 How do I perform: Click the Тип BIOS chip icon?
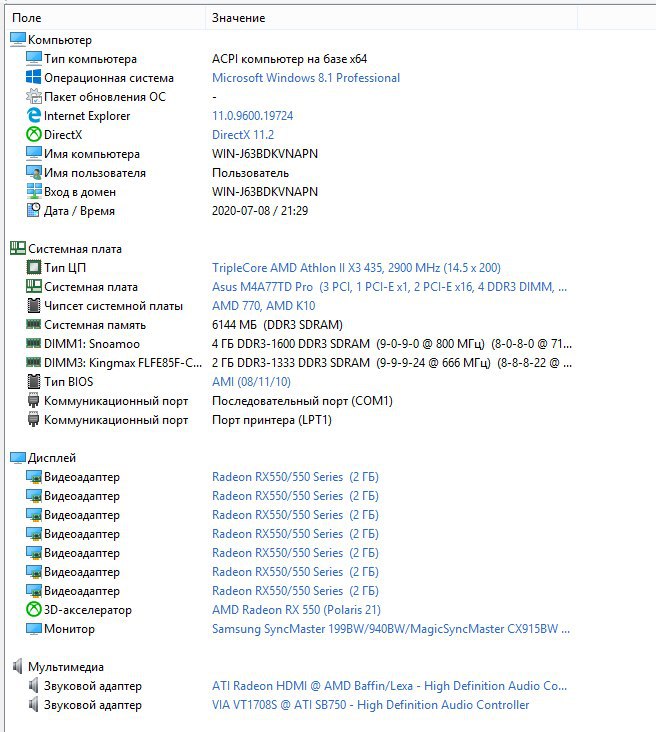pos(34,381)
